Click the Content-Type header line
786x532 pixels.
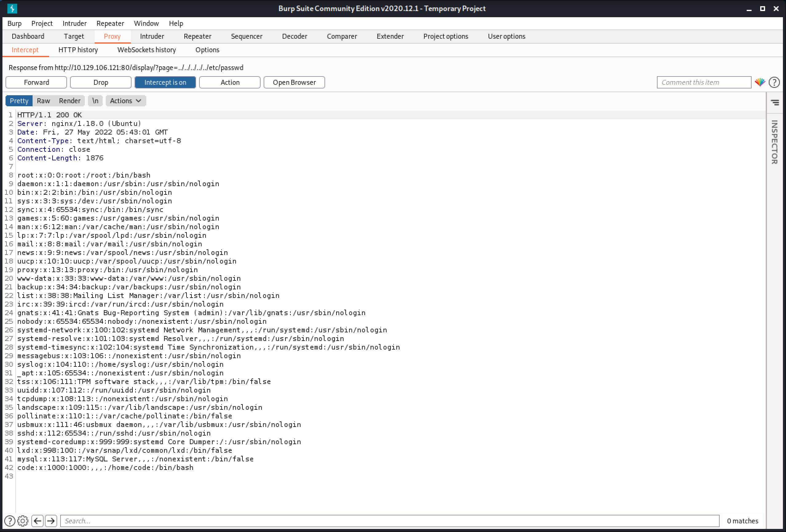(x=99, y=141)
